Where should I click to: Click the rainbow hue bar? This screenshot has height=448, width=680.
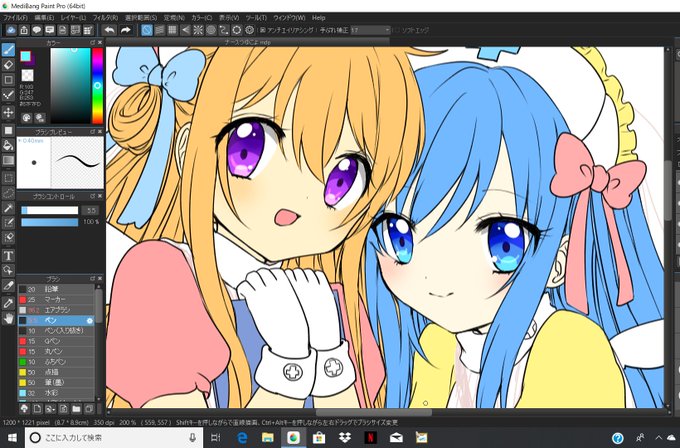(x=98, y=85)
